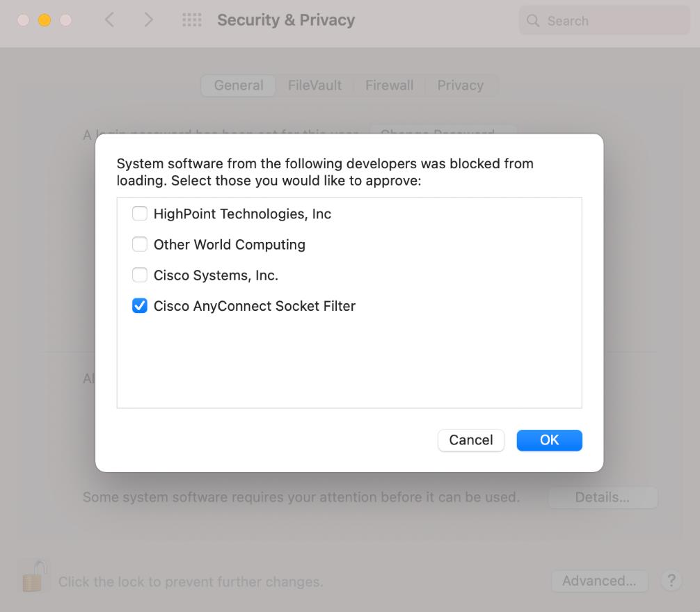The image size is (700, 612).
Task: Go forward with the right chevron
Action: [x=148, y=21]
